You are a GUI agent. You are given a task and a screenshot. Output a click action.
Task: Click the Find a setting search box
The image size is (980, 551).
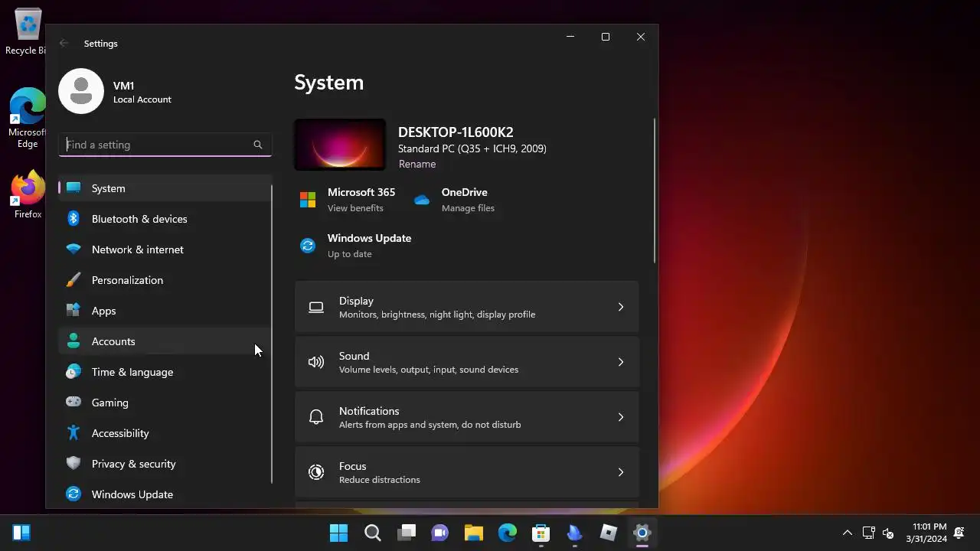[165, 145]
